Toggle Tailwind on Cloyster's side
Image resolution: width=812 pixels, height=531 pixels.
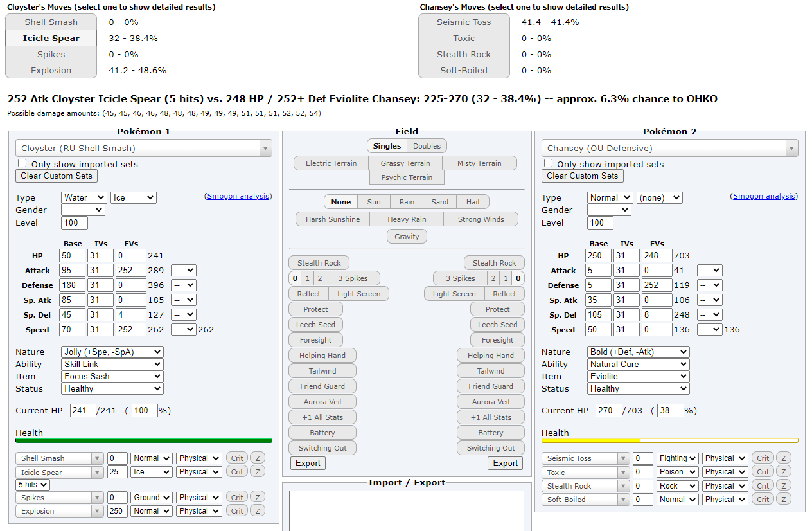pyautogui.click(x=322, y=371)
